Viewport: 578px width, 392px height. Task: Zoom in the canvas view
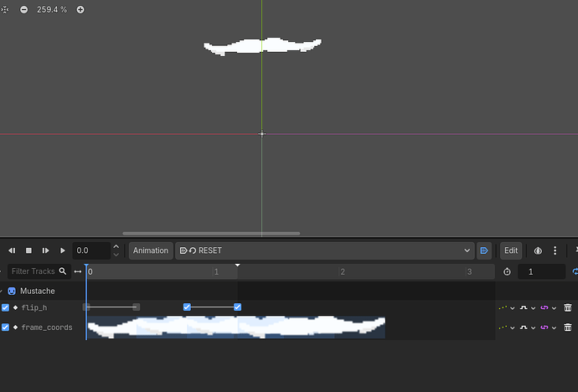[x=80, y=10]
